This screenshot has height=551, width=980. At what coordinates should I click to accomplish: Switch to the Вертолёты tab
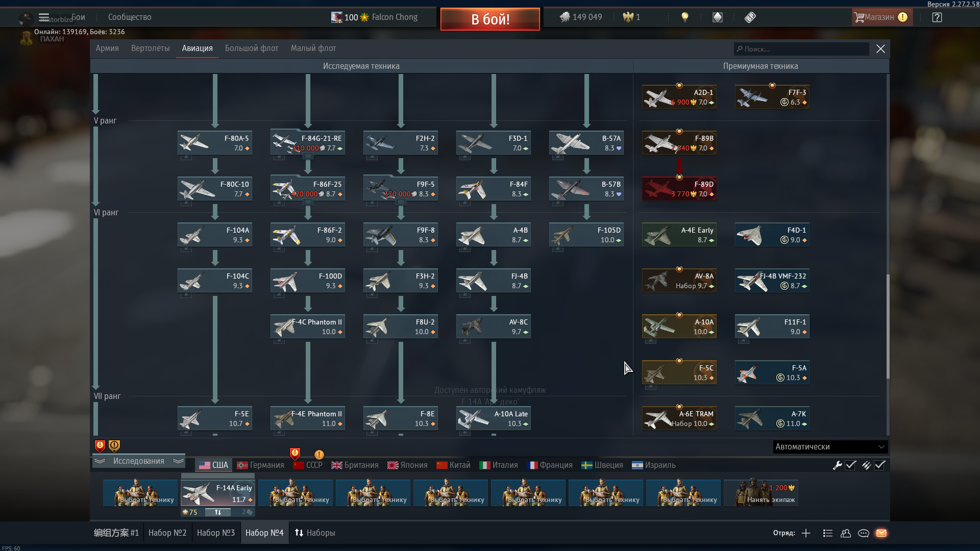click(x=150, y=48)
